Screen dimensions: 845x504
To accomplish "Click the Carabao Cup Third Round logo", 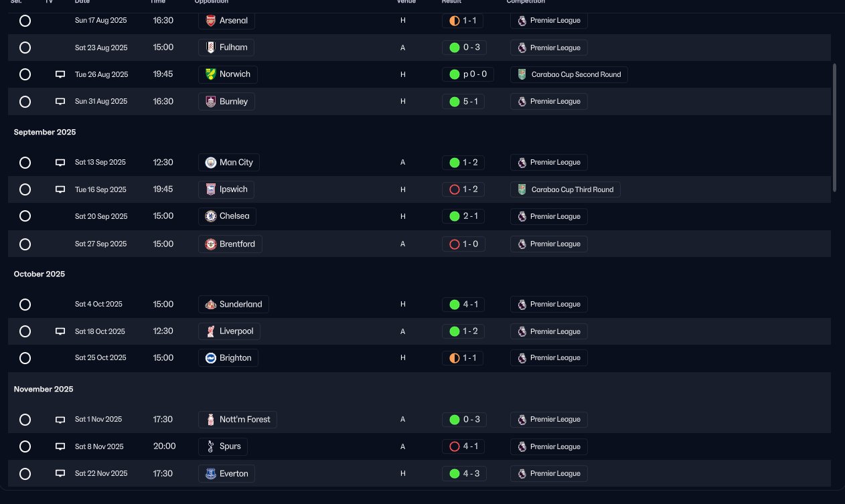I will (x=522, y=189).
